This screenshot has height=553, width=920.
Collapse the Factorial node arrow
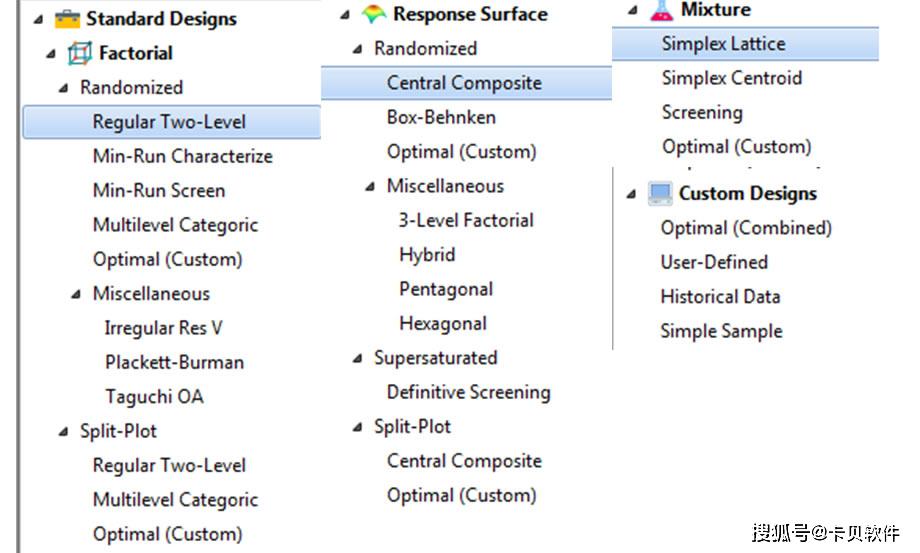[51, 54]
